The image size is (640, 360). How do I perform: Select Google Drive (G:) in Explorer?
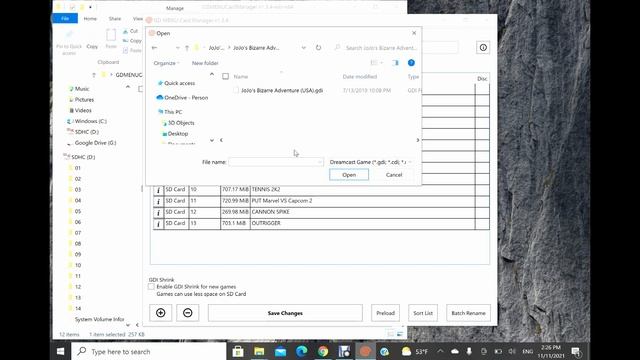tap(92, 143)
